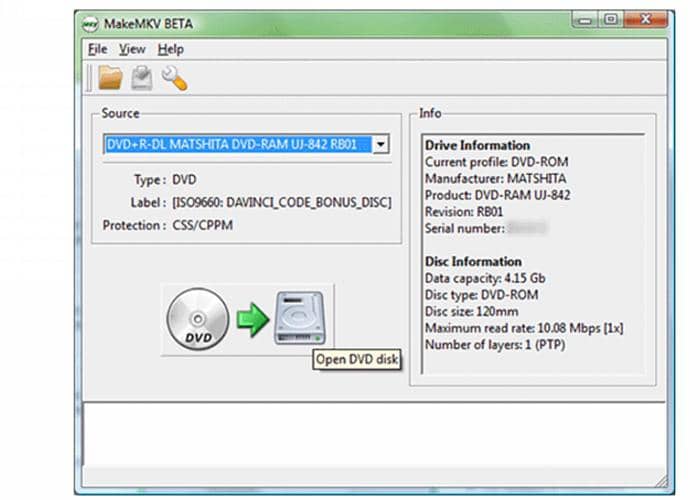Select the DVD+R-DL MATSHITA drive entry

(x=238, y=144)
